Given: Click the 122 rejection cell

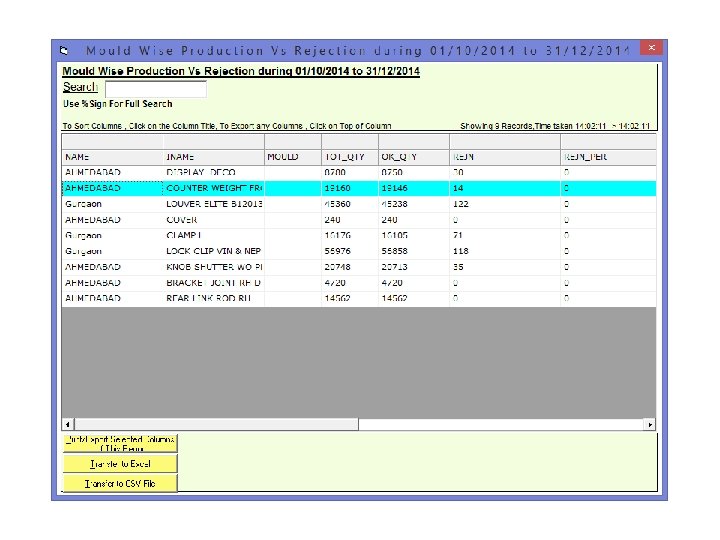Looking at the screenshot, I should [x=505, y=204].
